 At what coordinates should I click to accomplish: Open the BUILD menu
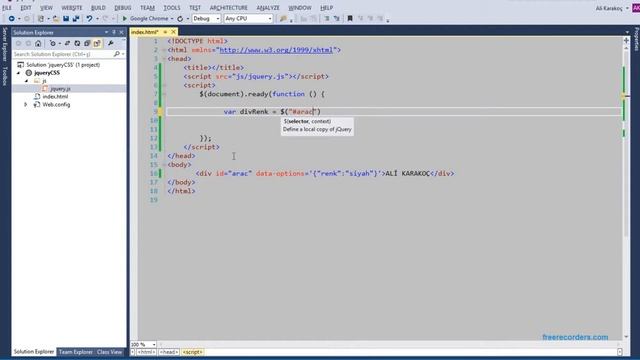coord(98,8)
